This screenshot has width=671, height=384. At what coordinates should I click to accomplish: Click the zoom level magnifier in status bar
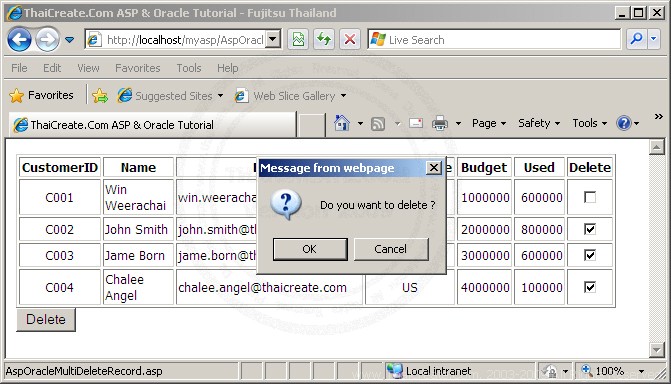point(587,370)
